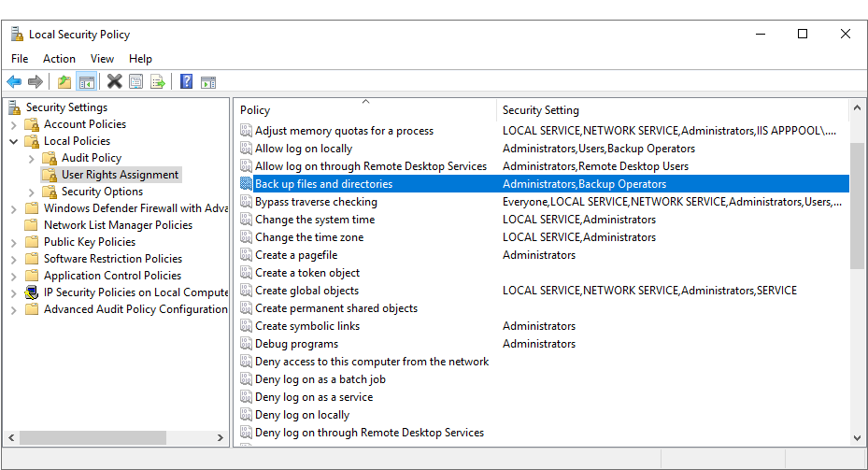This screenshot has width=868, height=470.
Task: Click the Delete X toolbar icon
Action: (114, 82)
